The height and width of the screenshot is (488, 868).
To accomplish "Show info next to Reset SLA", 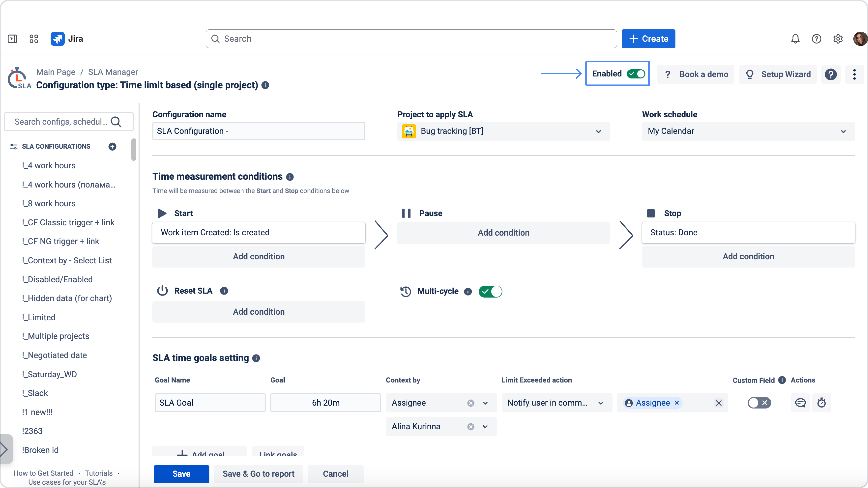I will (x=224, y=291).
